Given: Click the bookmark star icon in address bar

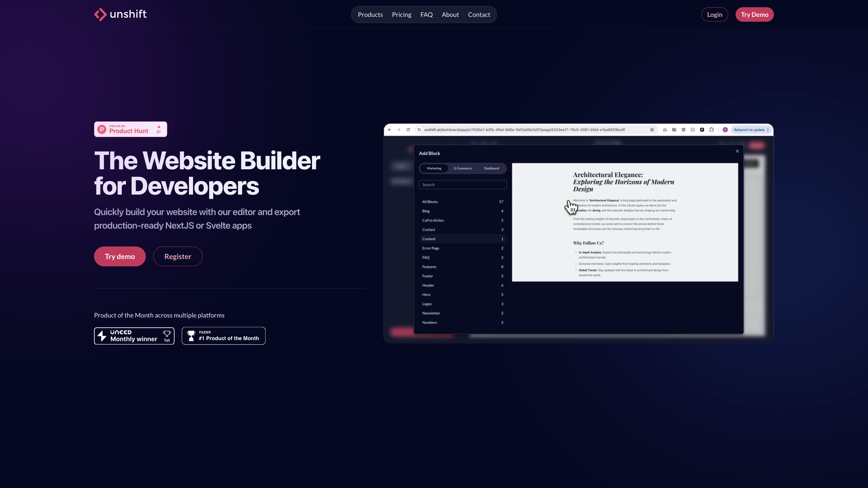Looking at the screenshot, I should [652, 130].
